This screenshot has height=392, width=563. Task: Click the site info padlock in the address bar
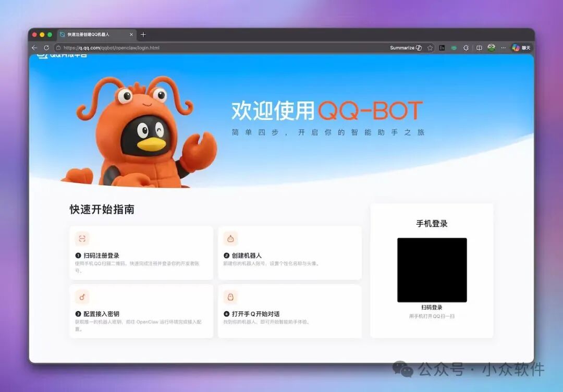coord(58,47)
